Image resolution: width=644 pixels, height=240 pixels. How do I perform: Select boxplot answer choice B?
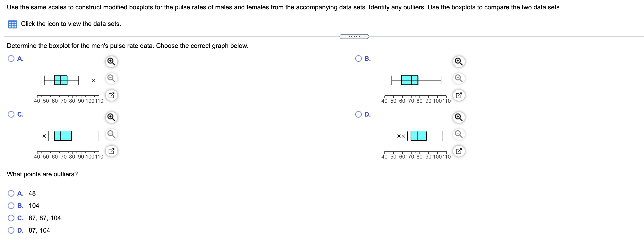click(359, 58)
